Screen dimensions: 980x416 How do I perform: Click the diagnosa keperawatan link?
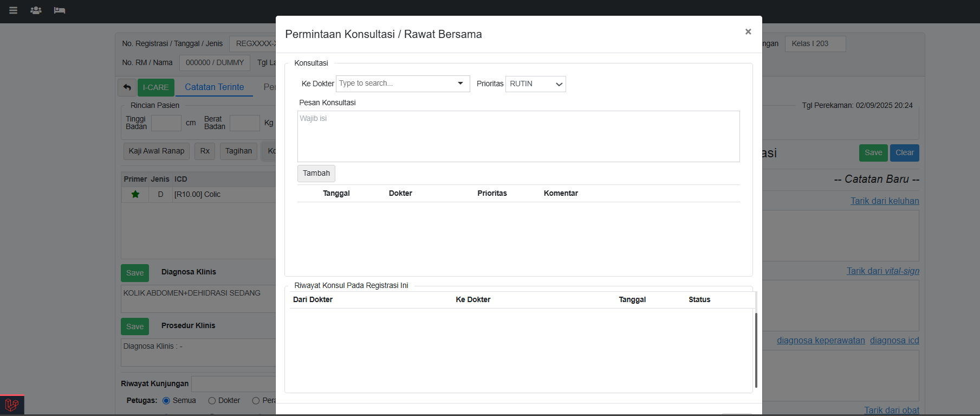[821, 341]
